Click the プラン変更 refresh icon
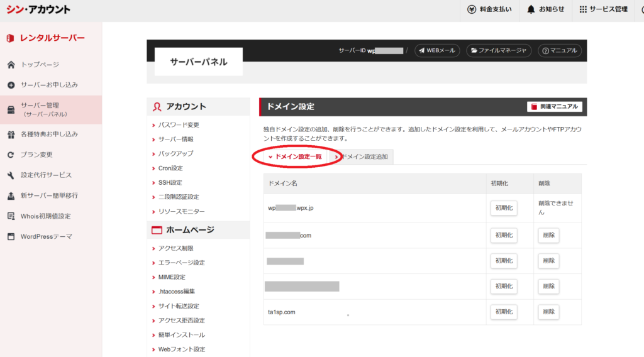Viewport: 644px width, 357px height. (x=11, y=155)
